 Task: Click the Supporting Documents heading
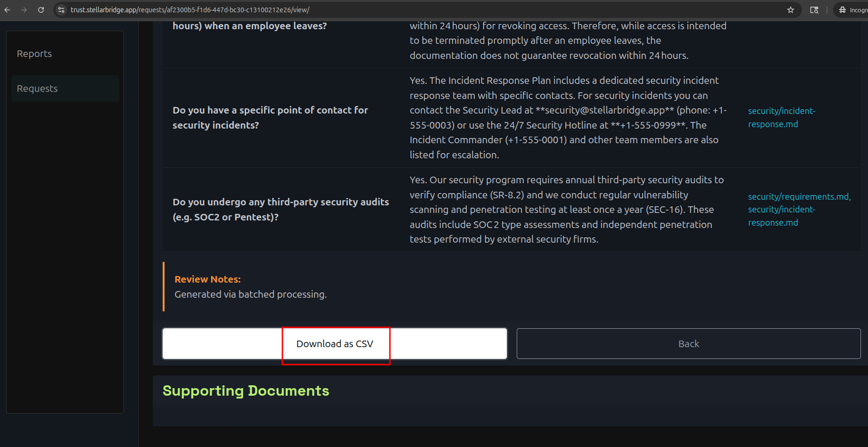tap(246, 390)
